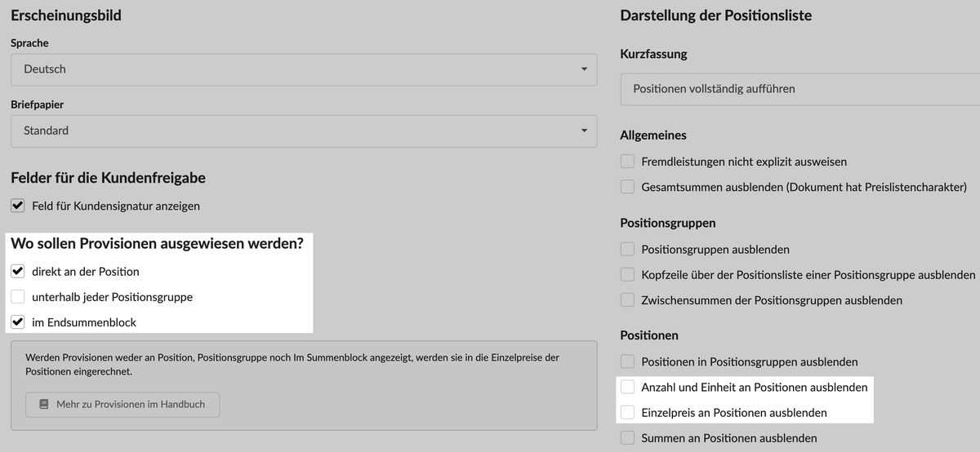Uncheck Feld für Kundensignatur anzeigen
Screen dimensions: 980x452
18,206
